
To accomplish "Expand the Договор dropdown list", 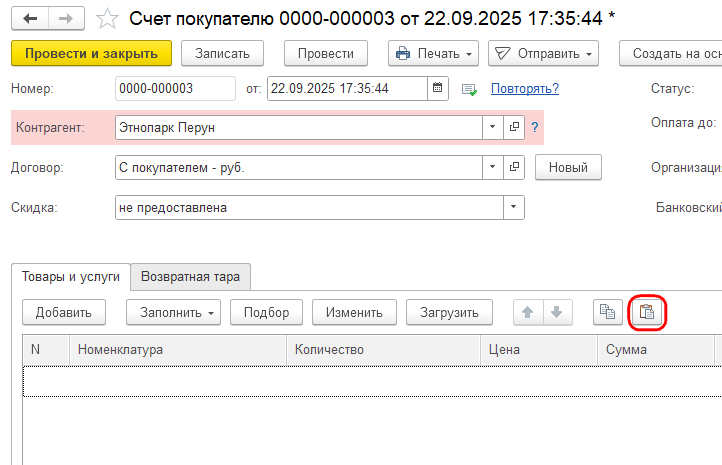I will click(x=493, y=167).
